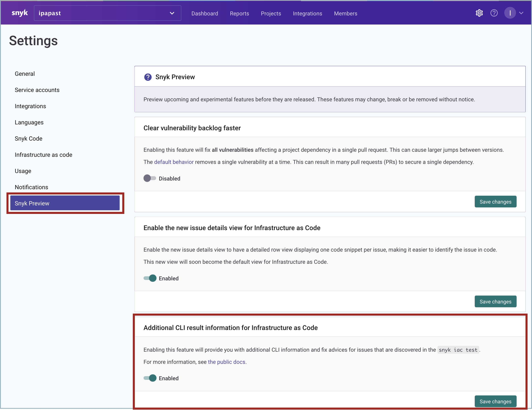Open Integrations in settings sidebar
Viewport: 532px width, 410px height.
(x=30, y=106)
